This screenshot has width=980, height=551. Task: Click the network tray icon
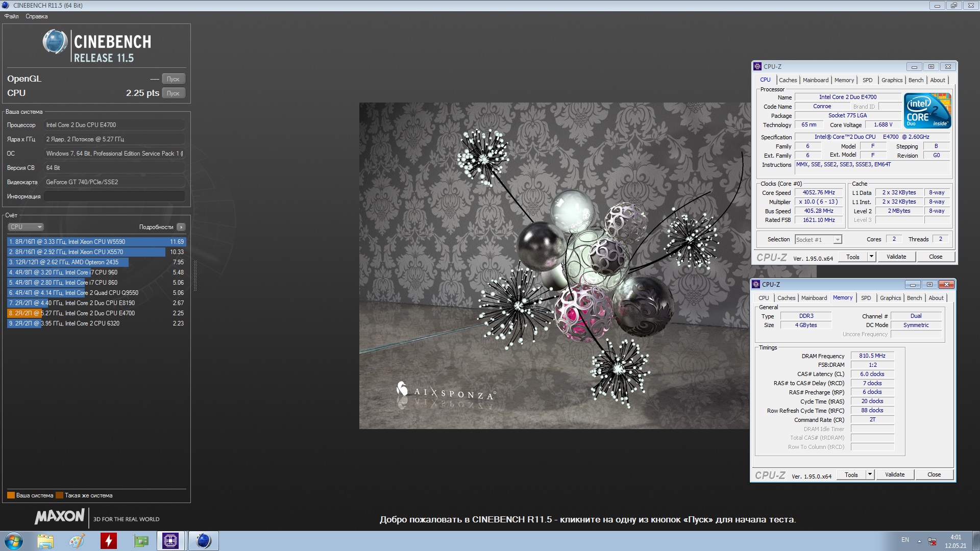click(932, 541)
